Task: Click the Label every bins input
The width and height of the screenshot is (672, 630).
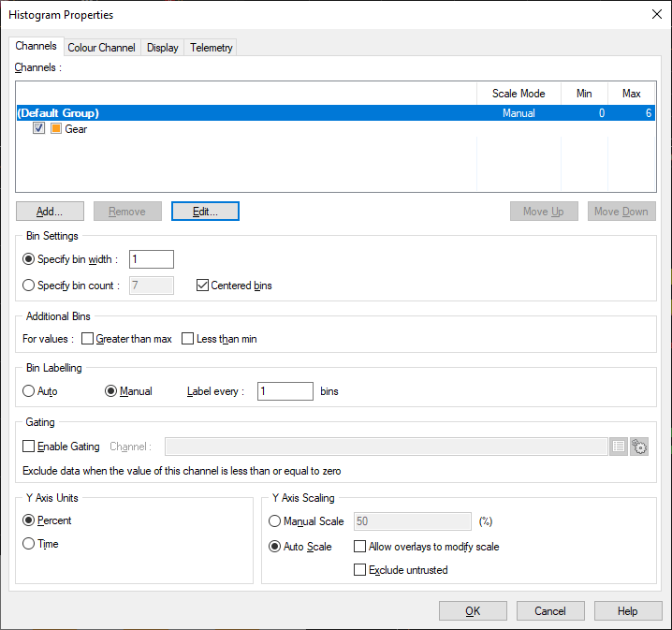Action: (x=285, y=391)
